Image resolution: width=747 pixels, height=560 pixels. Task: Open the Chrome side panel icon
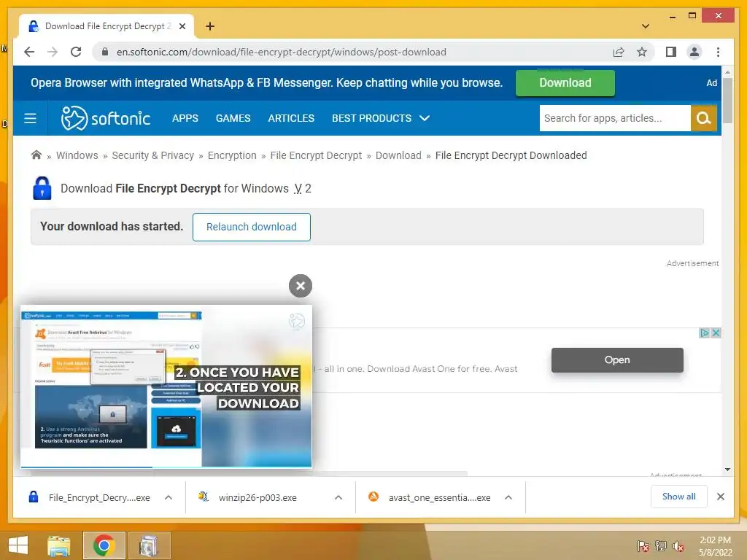(671, 52)
